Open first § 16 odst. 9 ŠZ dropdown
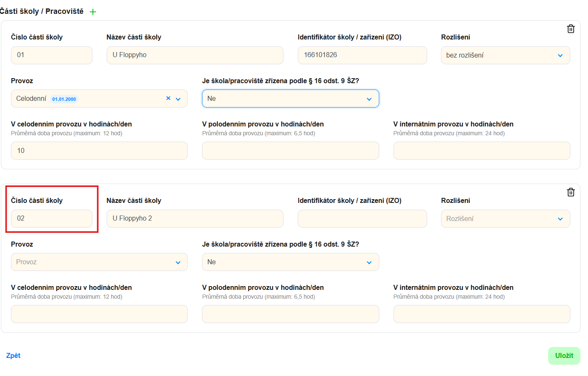 point(290,99)
